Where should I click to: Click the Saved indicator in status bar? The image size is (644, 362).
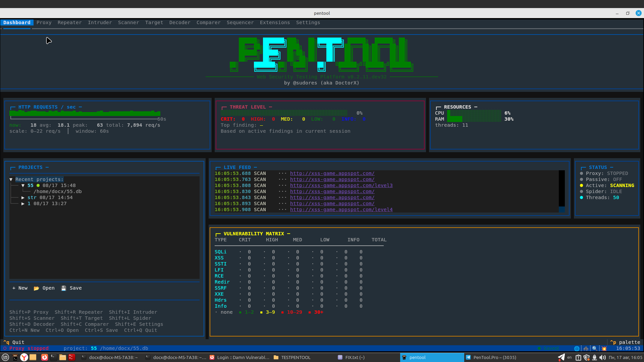(x=548, y=348)
